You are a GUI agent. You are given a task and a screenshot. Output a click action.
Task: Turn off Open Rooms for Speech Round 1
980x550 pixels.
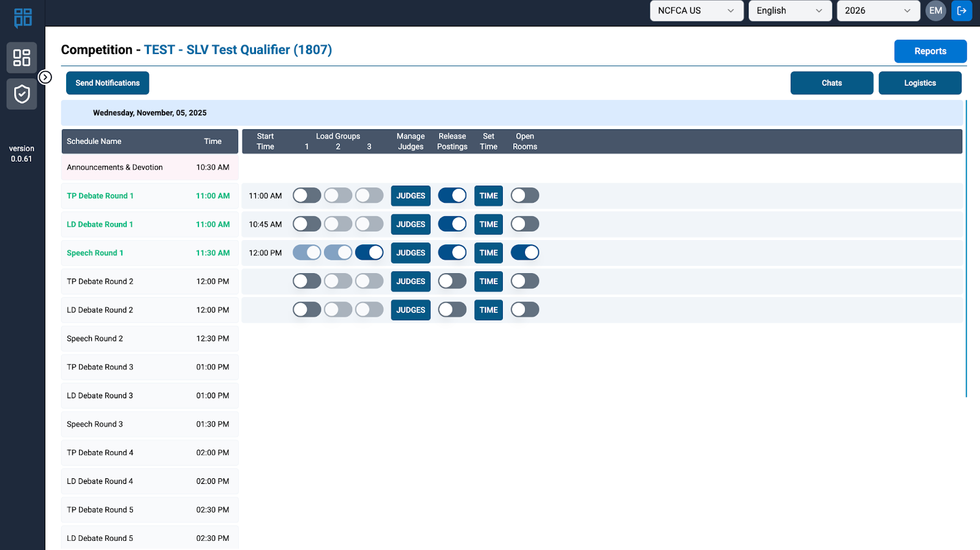point(525,253)
